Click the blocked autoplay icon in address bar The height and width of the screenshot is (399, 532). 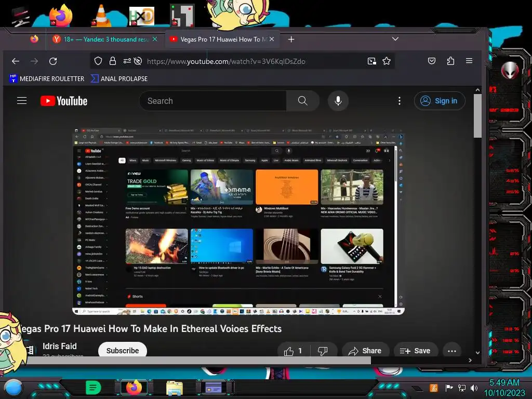coord(138,61)
